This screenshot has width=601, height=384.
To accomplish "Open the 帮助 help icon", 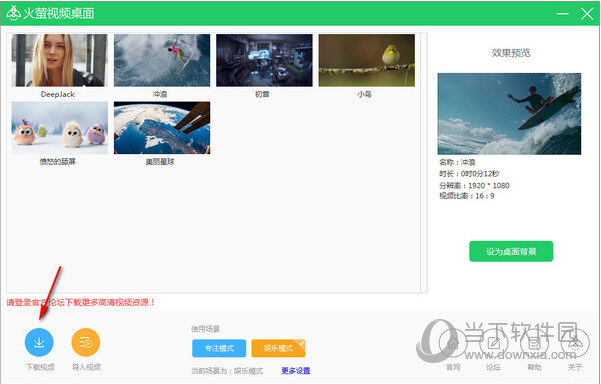I will tap(535, 342).
